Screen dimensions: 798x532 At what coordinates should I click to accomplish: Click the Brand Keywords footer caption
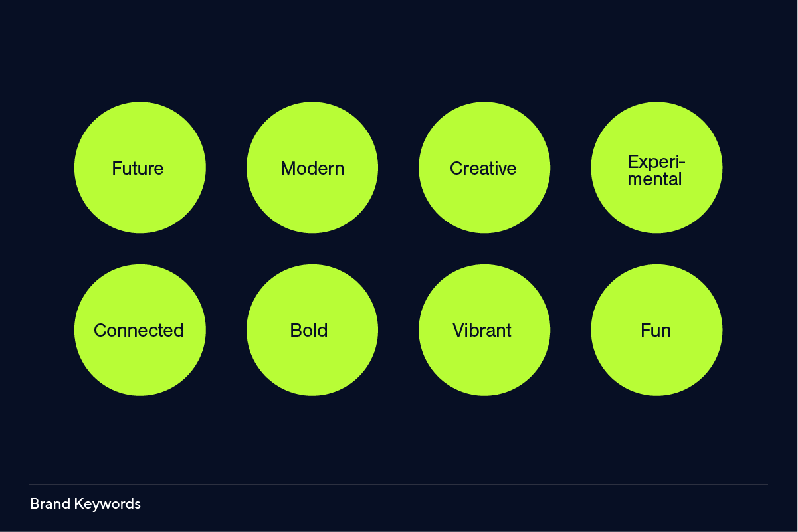point(85,504)
